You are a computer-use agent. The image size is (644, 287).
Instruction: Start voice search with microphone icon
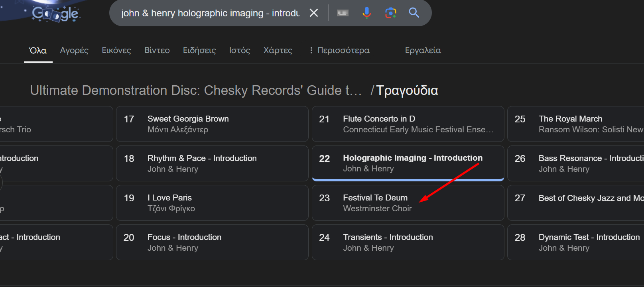pos(366,13)
